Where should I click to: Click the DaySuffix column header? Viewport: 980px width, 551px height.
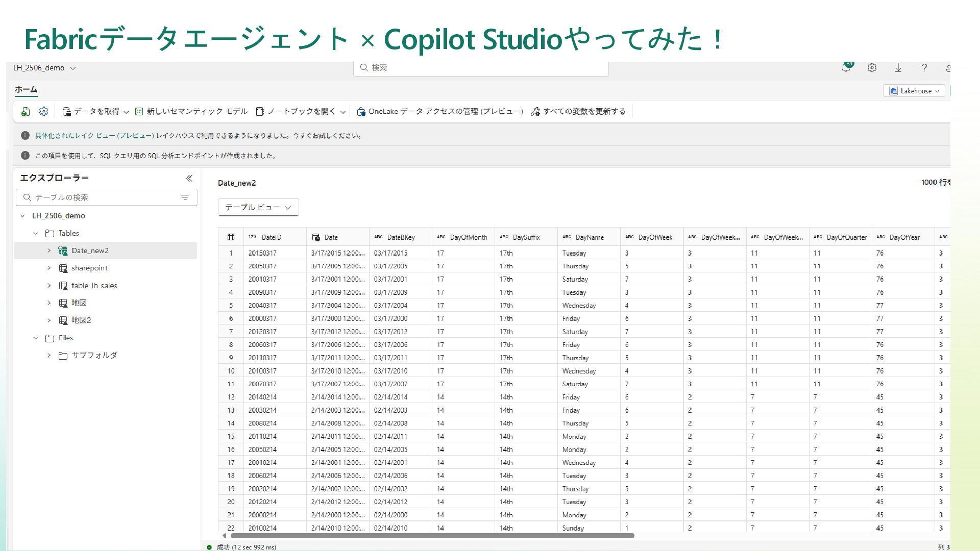pyautogui.click(x=526, y=237)
